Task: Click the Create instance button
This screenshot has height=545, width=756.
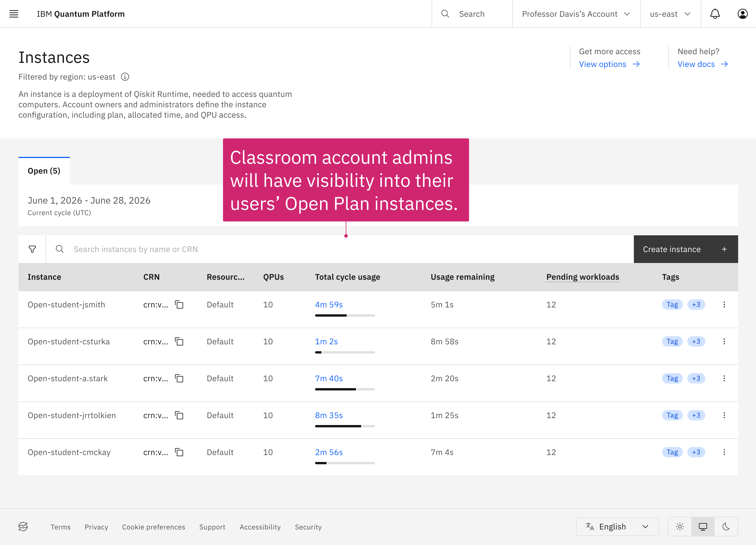Action: [x=685, y=249]
